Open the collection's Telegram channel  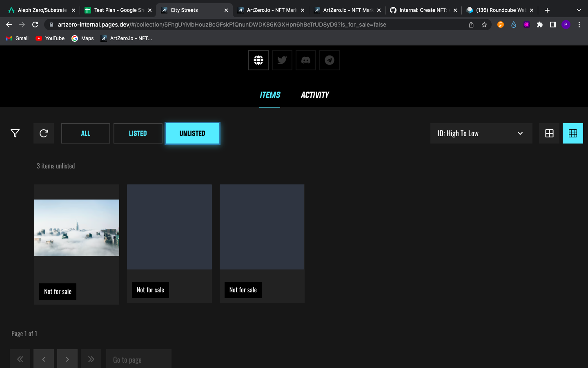point(329,60)
